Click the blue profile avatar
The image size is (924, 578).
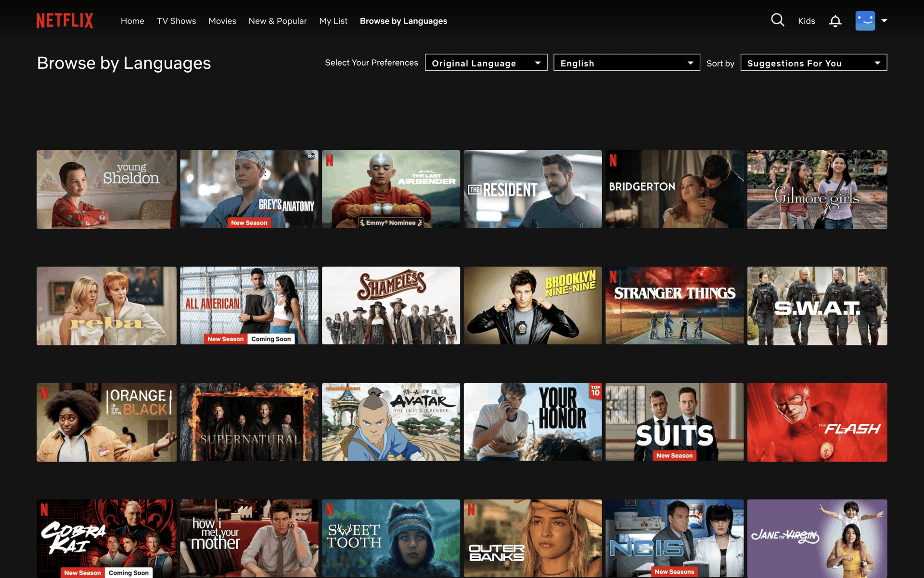[x=865, y=21]
